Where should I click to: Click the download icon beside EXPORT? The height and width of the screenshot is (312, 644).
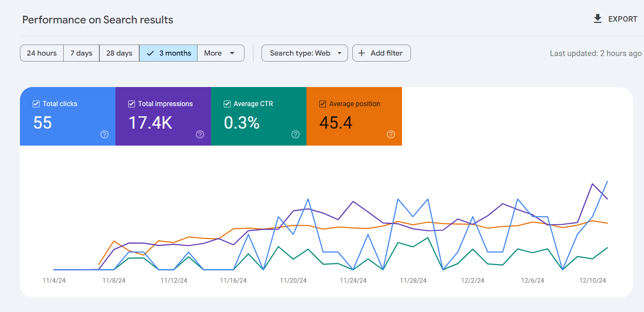pyautogui.click(x=597, y=19)
